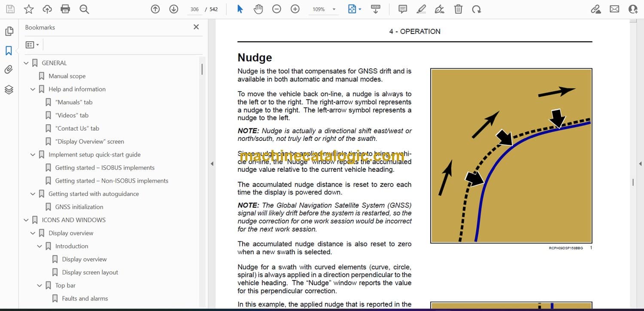This screenshot has height=311, width=644.
Task: Open the Attachments panel paperclip
Action: point(9,70)
